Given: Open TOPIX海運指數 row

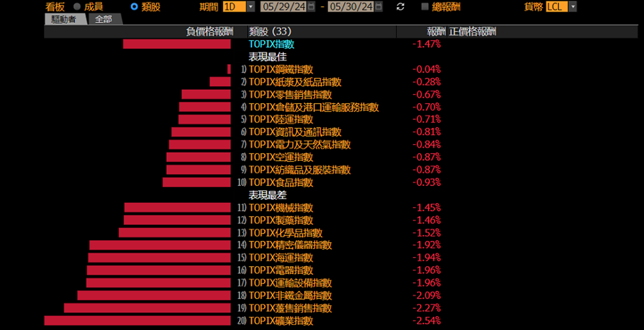Looking at the screenshot, I should (x=281, y=258).
